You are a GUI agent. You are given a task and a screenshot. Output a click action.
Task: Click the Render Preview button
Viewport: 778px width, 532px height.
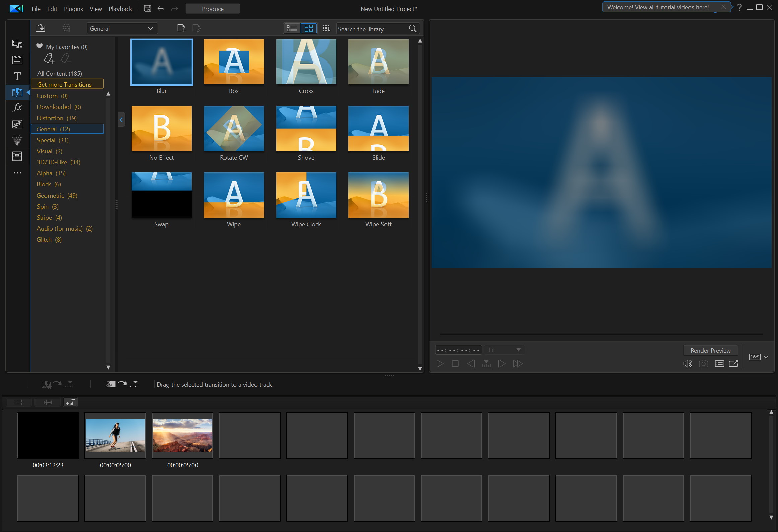click(x=711, y=350)
